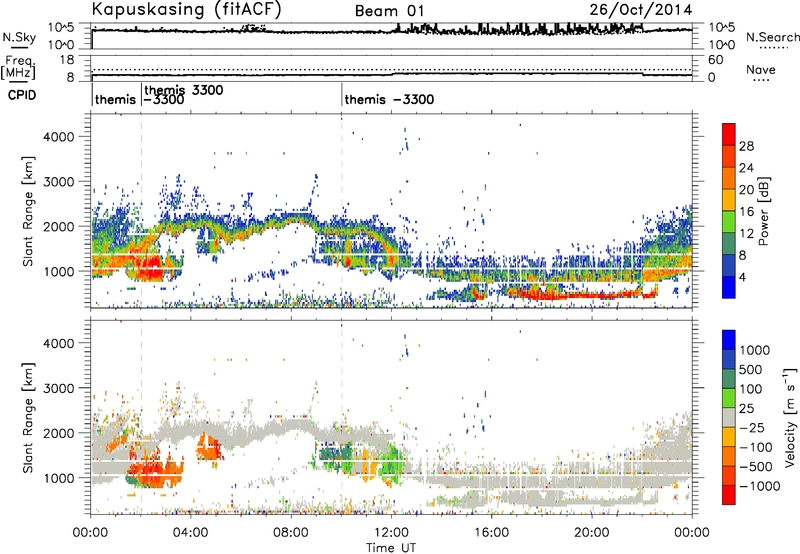This screenshot has width=800, height=554.
Task: Click the dashed CPID marker at 10:00 in power panel
Action: tap(342, 211)
